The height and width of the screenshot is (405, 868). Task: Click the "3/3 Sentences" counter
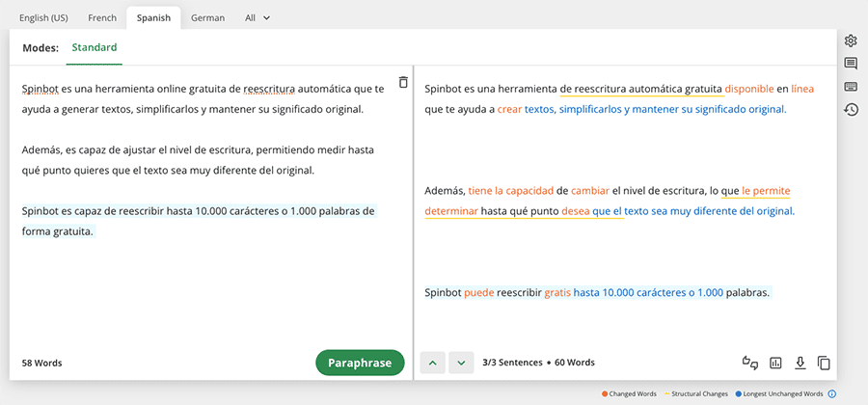click(513, 363)
